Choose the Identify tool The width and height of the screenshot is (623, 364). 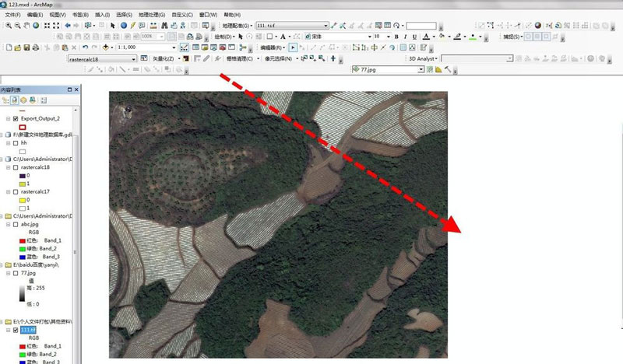point(123,26)
